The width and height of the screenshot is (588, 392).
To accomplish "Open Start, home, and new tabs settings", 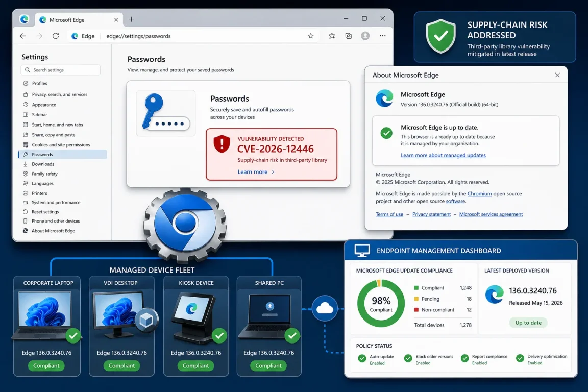I will tap(53, 125).
